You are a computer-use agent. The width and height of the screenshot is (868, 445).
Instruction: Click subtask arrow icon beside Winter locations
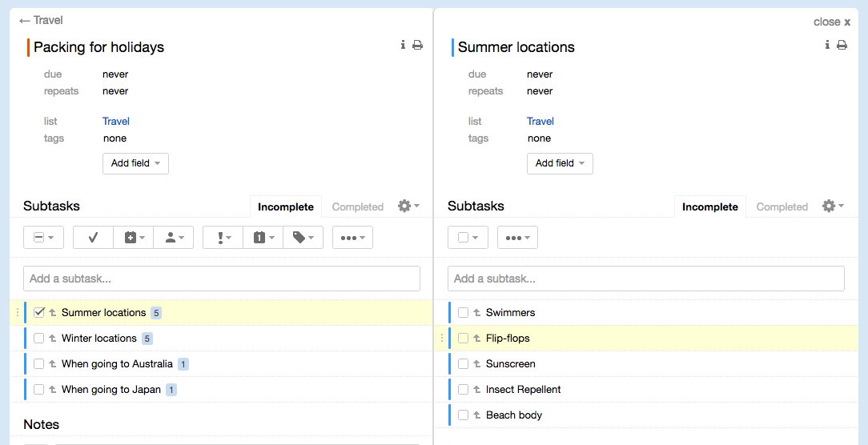point(53,339)
